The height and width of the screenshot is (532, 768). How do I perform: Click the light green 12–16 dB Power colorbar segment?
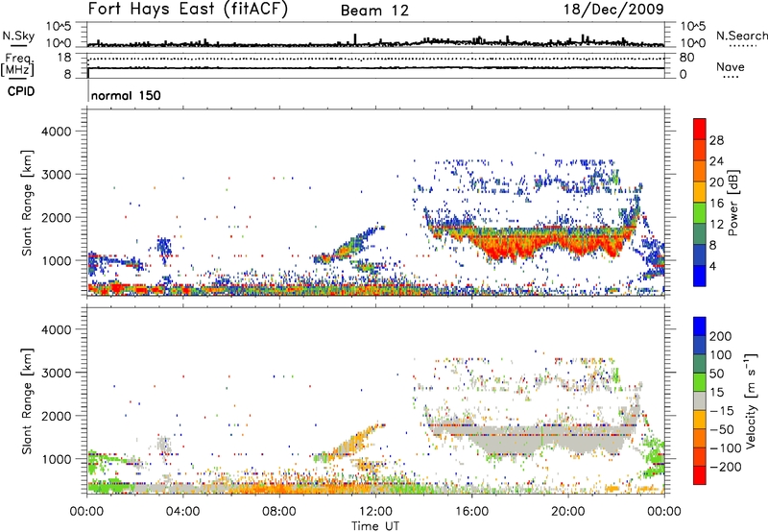(700, 213)
